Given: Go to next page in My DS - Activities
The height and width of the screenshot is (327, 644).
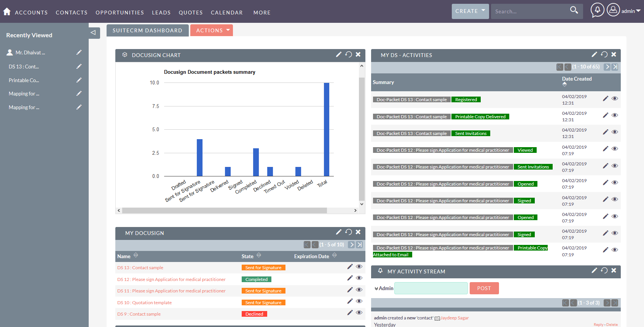Looking at the screenshot, I should pyautogui.click(x=607, y=67).
